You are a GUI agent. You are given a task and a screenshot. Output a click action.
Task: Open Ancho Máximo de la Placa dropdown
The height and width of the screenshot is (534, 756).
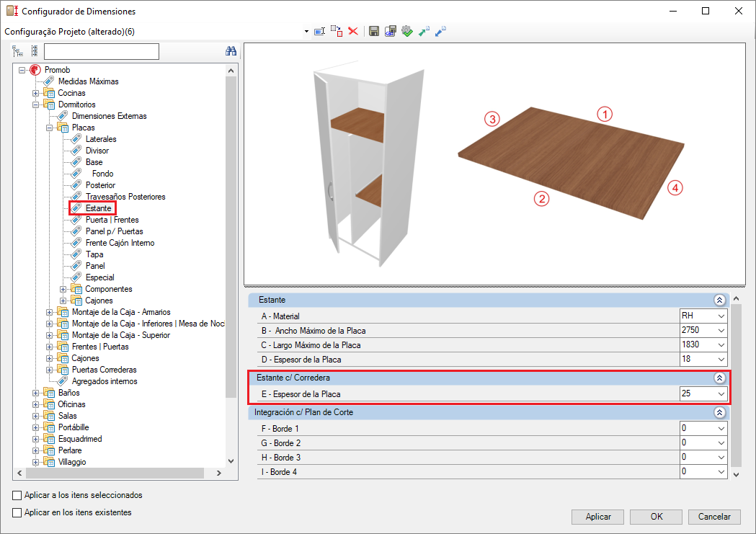(x=721, y=331)
